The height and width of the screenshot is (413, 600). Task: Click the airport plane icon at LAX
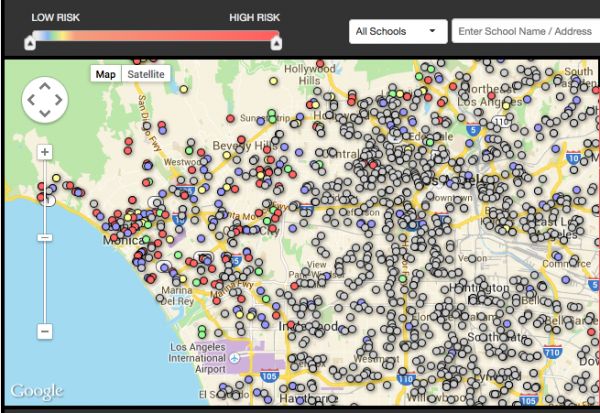tap(234, 358)
